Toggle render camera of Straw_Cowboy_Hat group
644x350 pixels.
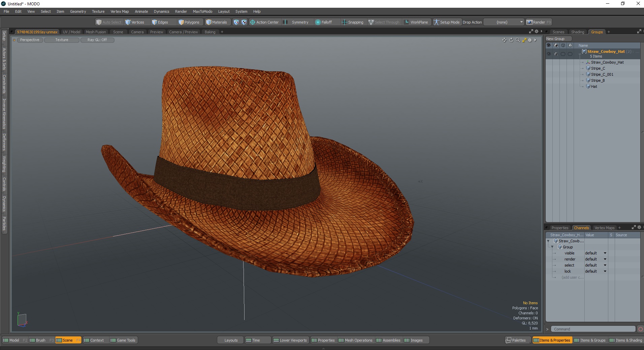556,54
